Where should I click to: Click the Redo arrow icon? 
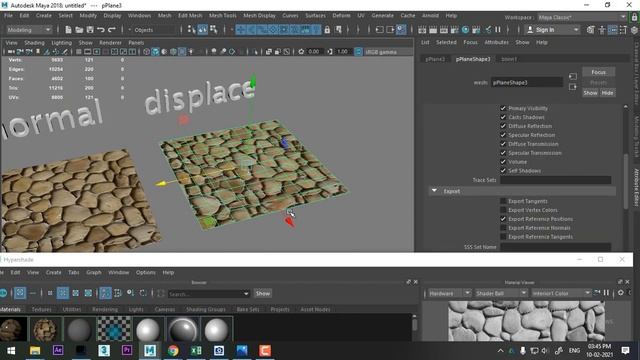[x=111, y=30]
